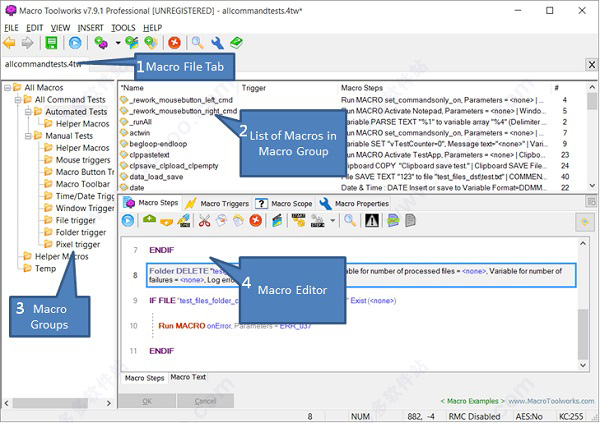Collapse the Manual Tests node
This screenshot has height=423, width=600.
[28, 136]
